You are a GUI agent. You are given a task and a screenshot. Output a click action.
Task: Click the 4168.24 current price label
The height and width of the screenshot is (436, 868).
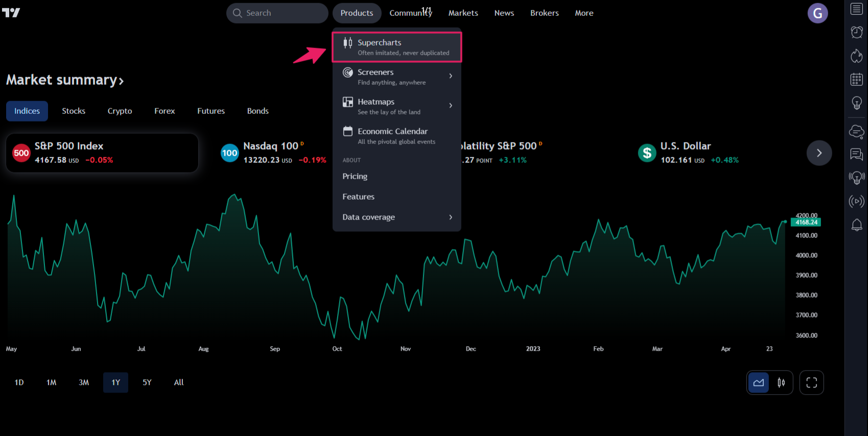click(x=806, y=222)
